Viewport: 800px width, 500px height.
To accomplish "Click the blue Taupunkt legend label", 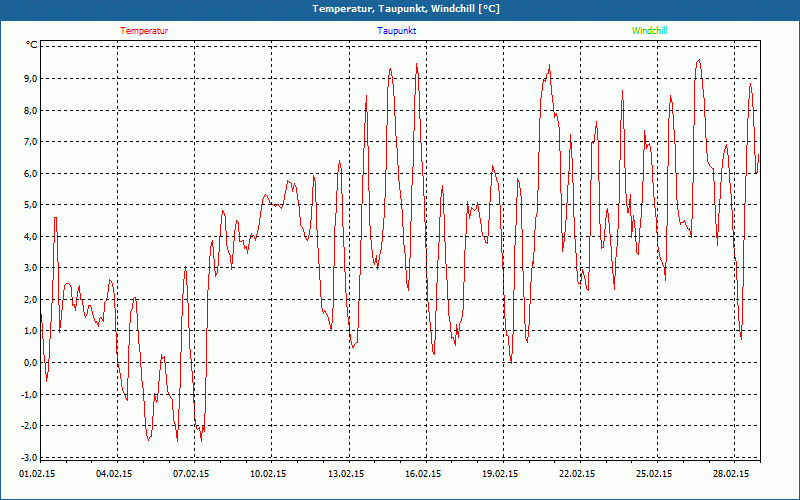I will tap(397, 31).
